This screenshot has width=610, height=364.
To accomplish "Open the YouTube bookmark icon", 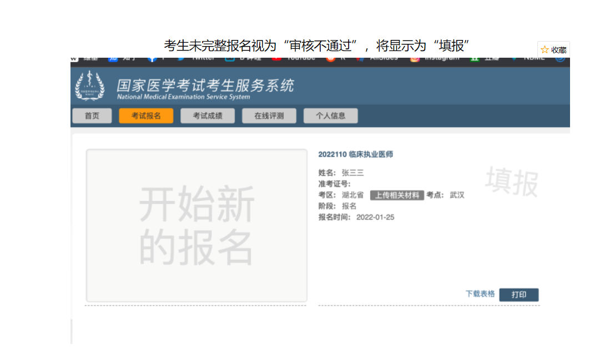I will 276,58.
